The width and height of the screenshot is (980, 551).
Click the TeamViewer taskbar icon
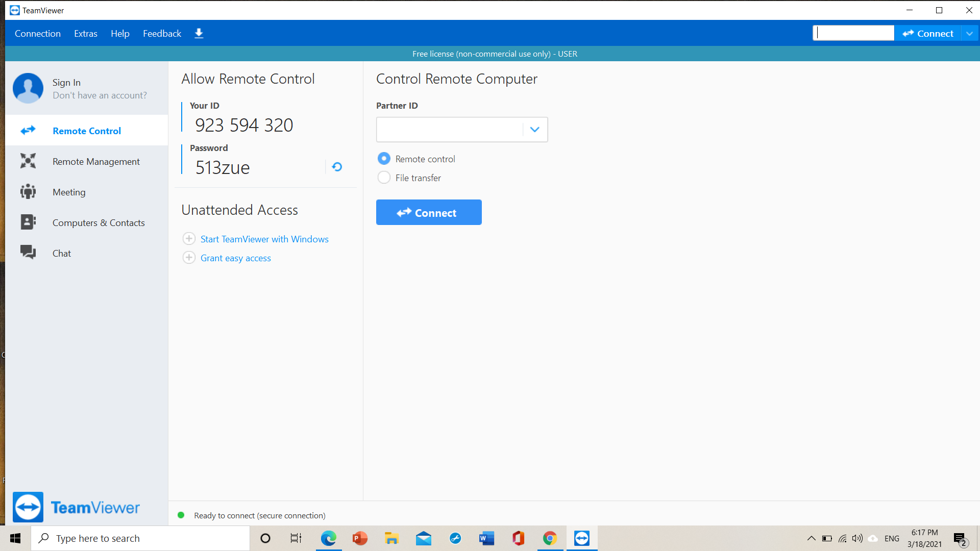582,538
